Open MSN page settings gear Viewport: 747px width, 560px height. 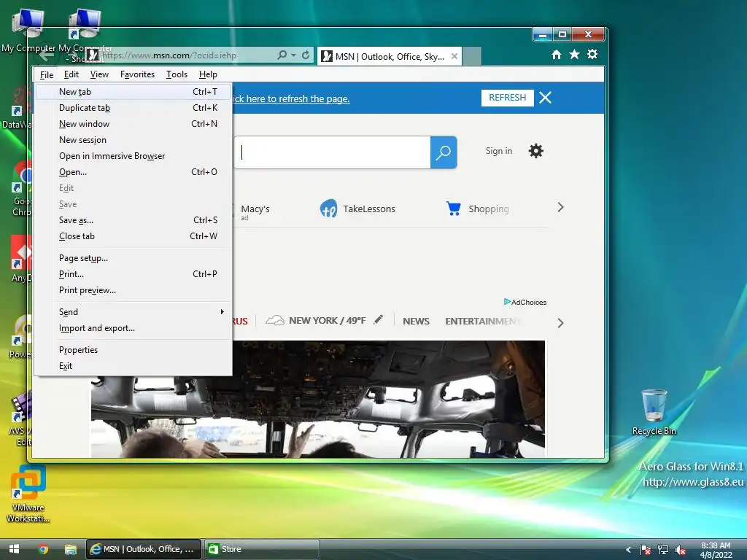pyautogui.click(x=536, y=151)
